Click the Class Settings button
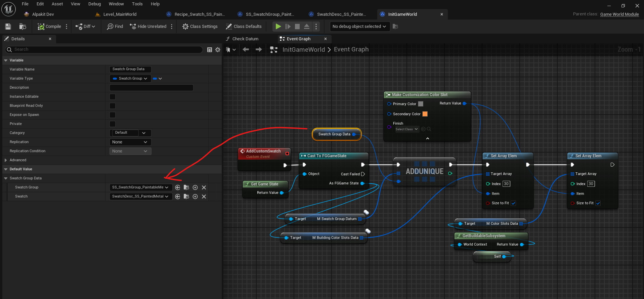The width and height of the screenshot is (644, 299). click(200, 27)
